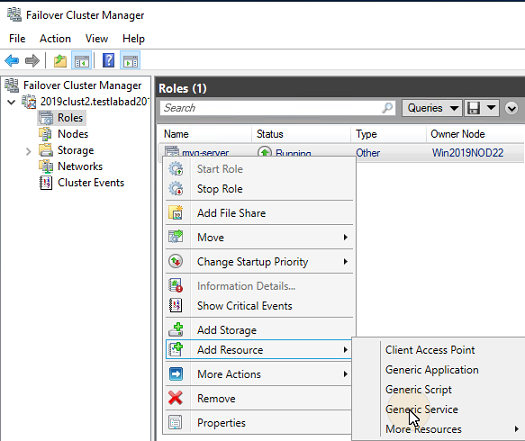Open the save query dropdown arrow

pos(491,108)
